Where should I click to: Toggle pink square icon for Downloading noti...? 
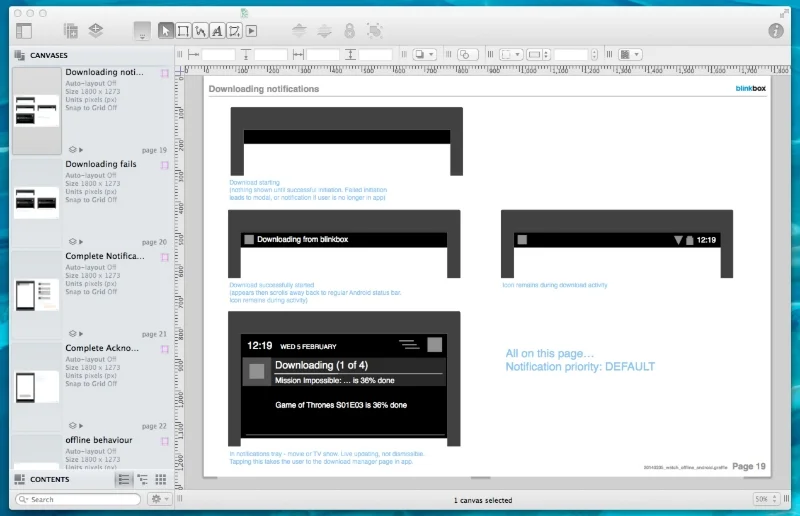[165, 73]
